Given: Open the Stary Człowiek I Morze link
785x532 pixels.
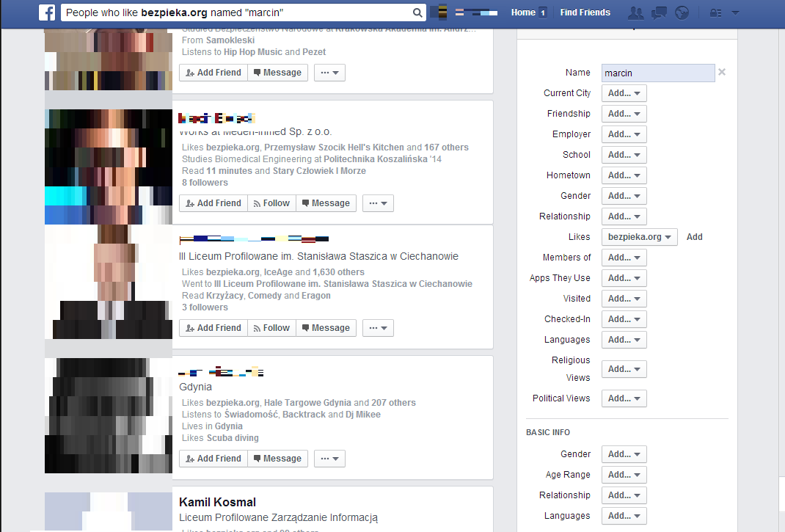Looking at the screenshot, I should tap(319, 171).
